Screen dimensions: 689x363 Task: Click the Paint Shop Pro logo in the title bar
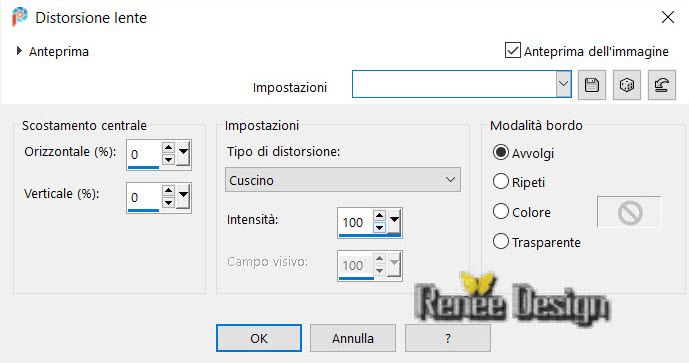coord(19,18)
